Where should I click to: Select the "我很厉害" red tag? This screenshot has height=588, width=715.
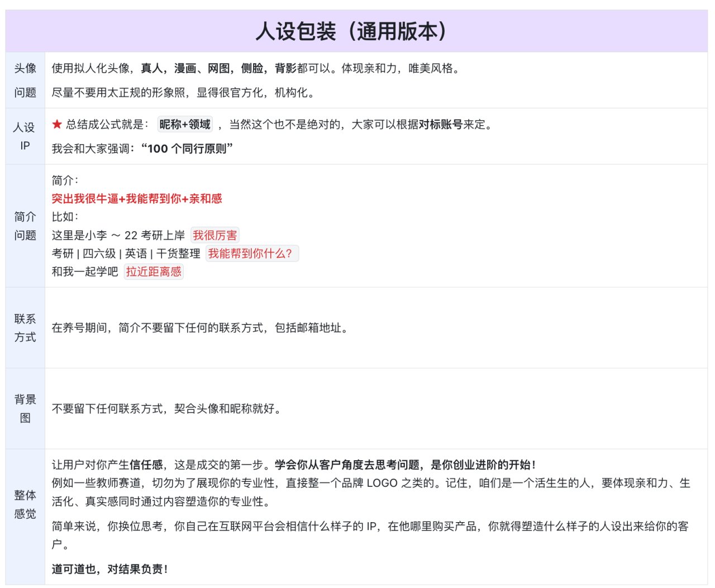[x=214, y=235]
